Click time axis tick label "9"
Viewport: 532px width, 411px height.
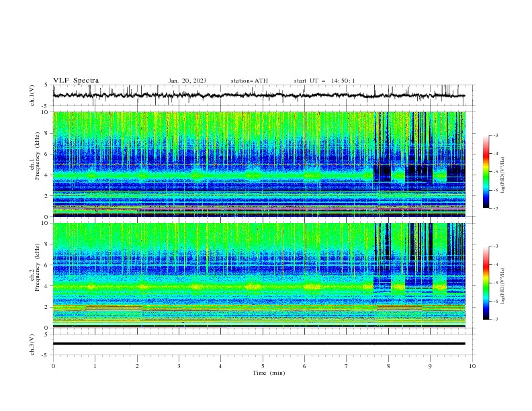coord(430,366)
